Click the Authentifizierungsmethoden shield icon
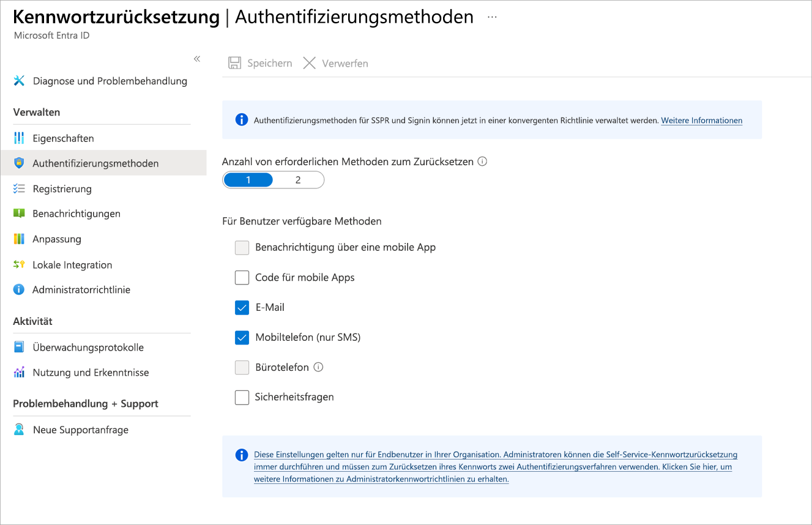Viewport: 812px width, 525px height. coord(19,163)
